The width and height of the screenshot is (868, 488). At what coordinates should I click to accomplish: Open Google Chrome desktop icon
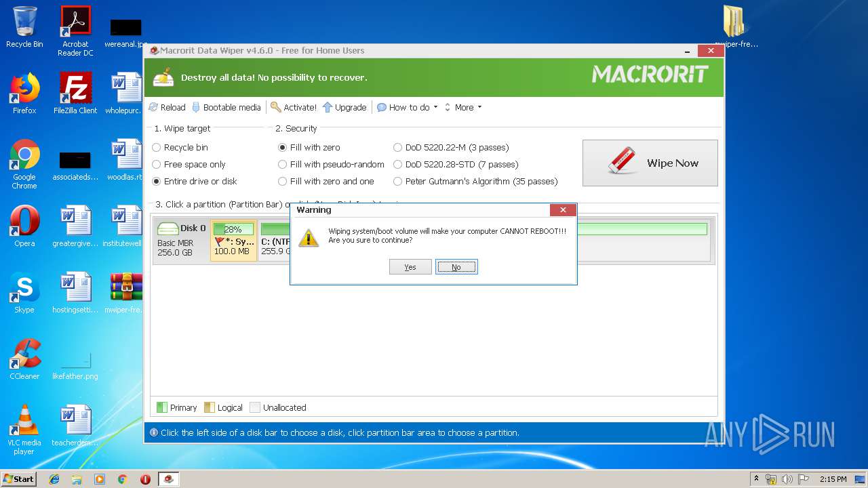[x=24, y=164]
